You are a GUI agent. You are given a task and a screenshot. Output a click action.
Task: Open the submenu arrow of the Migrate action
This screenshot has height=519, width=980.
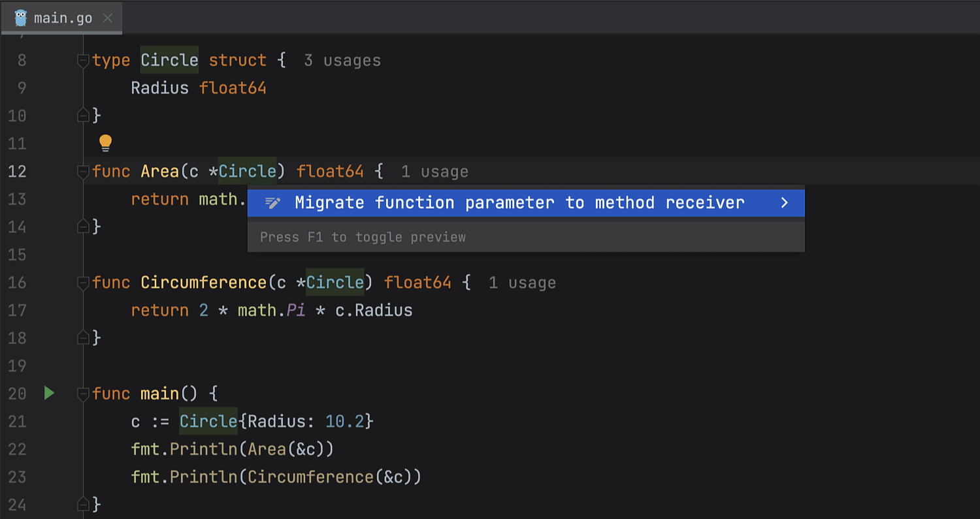[785, 203]
